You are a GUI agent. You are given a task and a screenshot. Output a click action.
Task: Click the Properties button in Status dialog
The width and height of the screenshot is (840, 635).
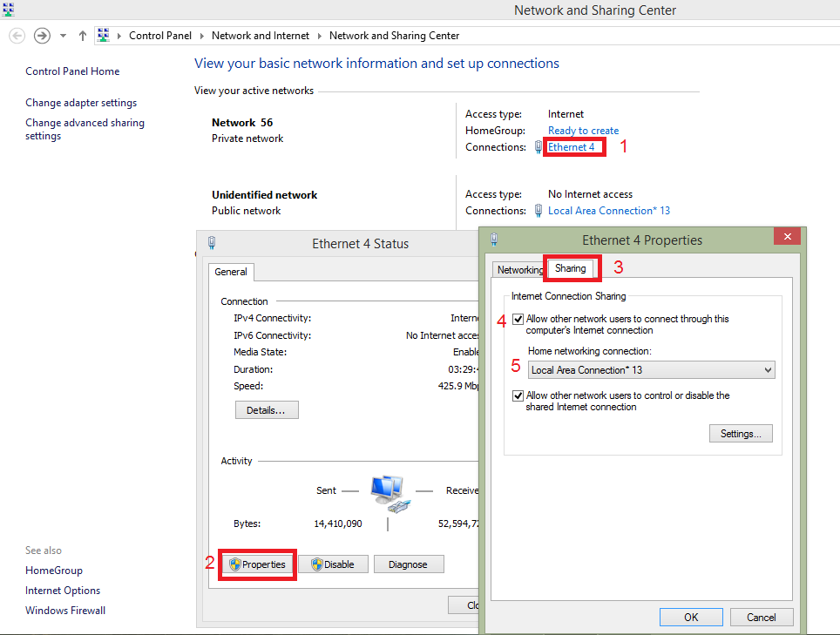click(257, 564)
